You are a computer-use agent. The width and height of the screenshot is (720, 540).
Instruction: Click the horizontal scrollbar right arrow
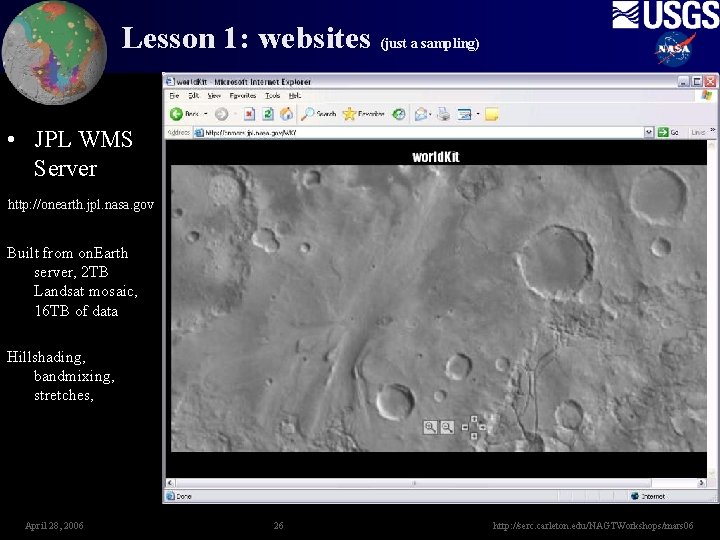coord(702,483)
